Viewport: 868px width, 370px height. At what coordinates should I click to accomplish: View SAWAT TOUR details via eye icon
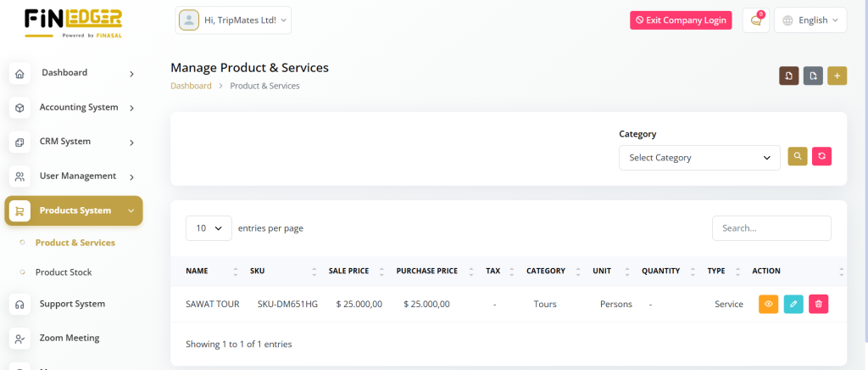tap(768, 304)
